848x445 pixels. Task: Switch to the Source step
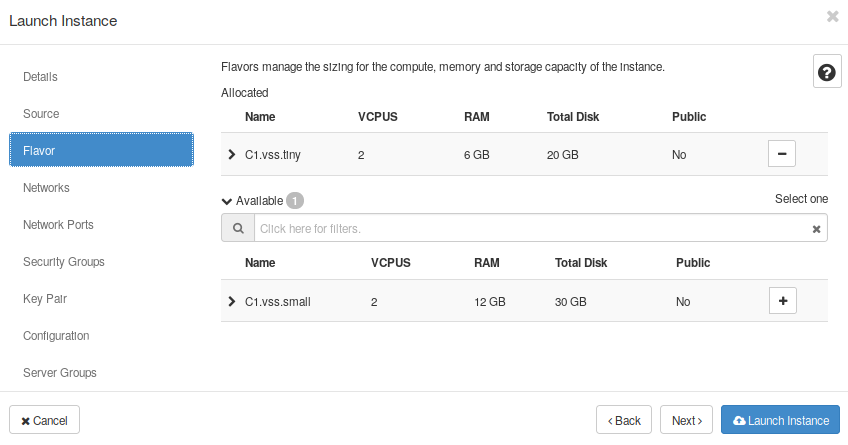pyautogui.click(x=41, y=114)
